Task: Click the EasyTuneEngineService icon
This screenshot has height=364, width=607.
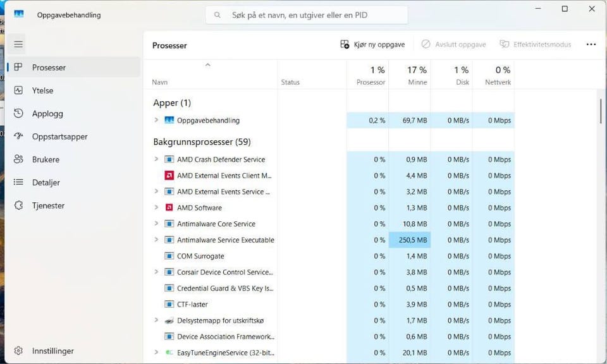Action: tap(169, 353)
